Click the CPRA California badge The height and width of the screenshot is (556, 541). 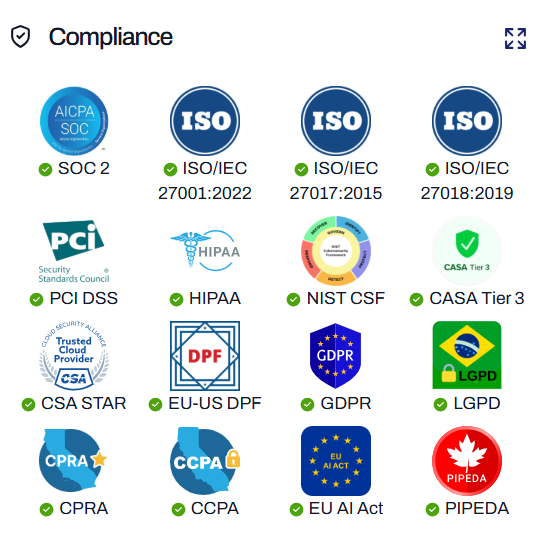tap(73, 460)
